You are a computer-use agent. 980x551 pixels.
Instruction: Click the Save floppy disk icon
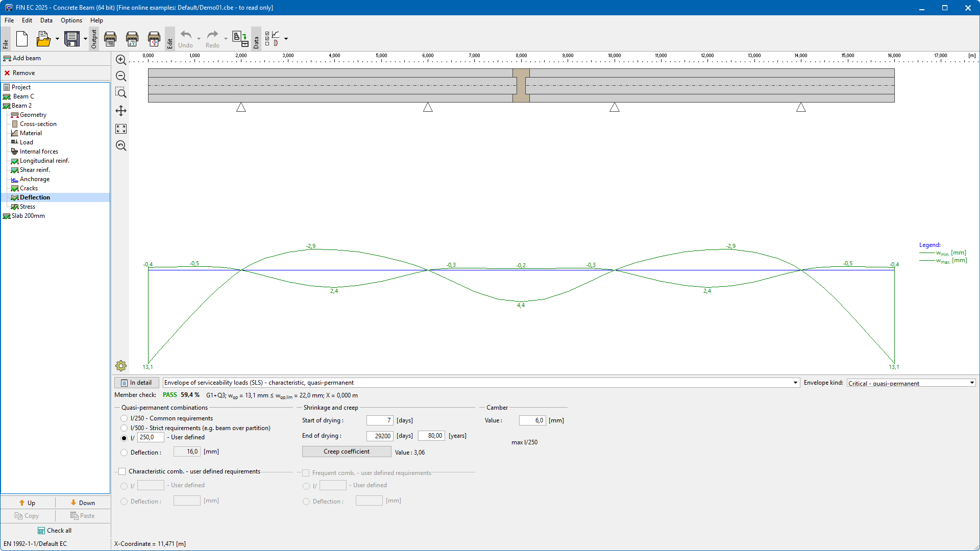[x=72, y=39]
